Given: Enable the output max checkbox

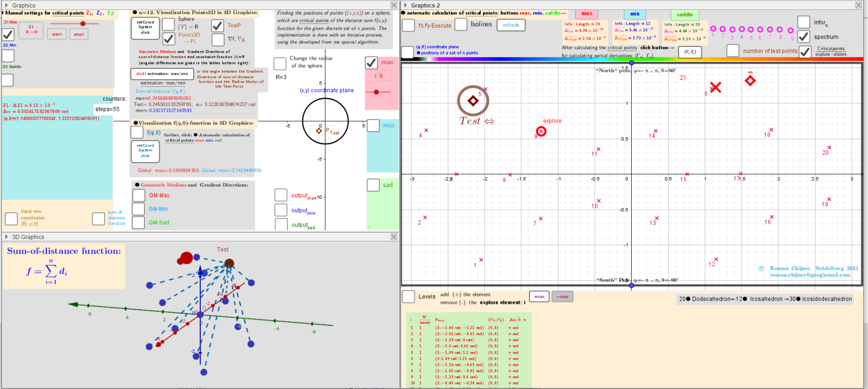Looking at the screenshot, I should (281, 195).
